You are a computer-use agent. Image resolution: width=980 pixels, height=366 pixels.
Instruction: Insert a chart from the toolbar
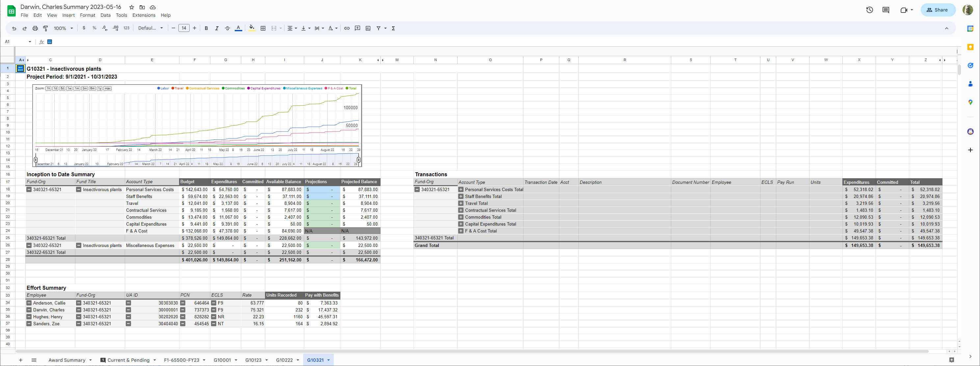[368, 28]
